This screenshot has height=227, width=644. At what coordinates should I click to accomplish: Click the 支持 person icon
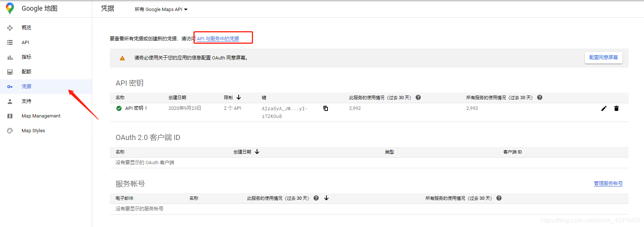point(10,101)
